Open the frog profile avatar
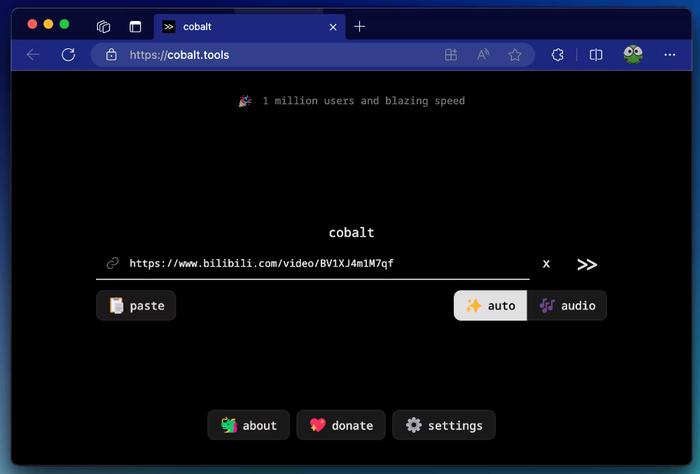This screenshot has height=474, width=700. click(x=633, y=54)
